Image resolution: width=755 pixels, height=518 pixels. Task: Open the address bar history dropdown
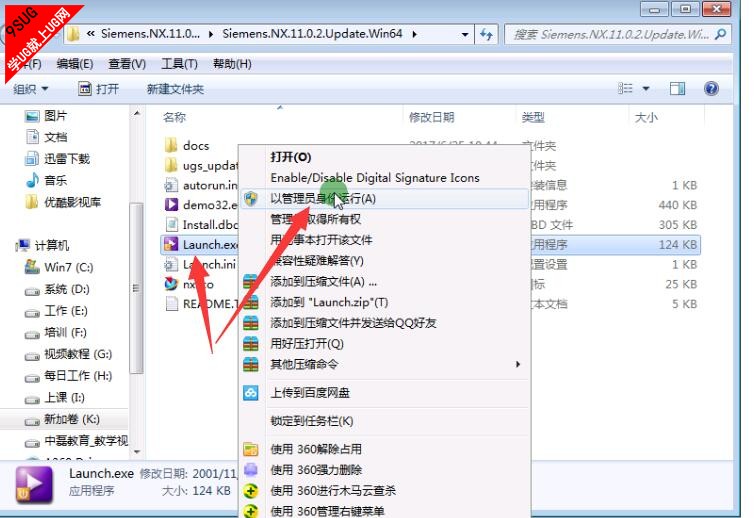(x=465, y=34)
